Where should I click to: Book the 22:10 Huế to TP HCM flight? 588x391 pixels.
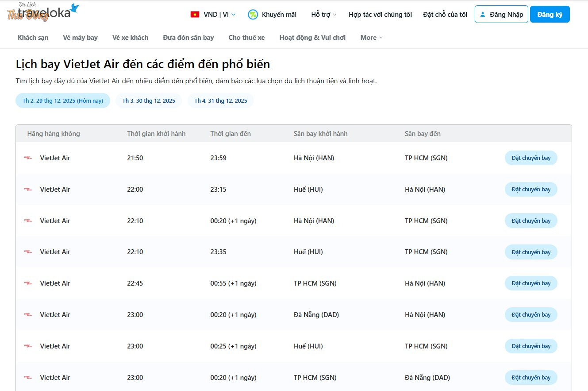pyautogui.click(x=531, y=252)
